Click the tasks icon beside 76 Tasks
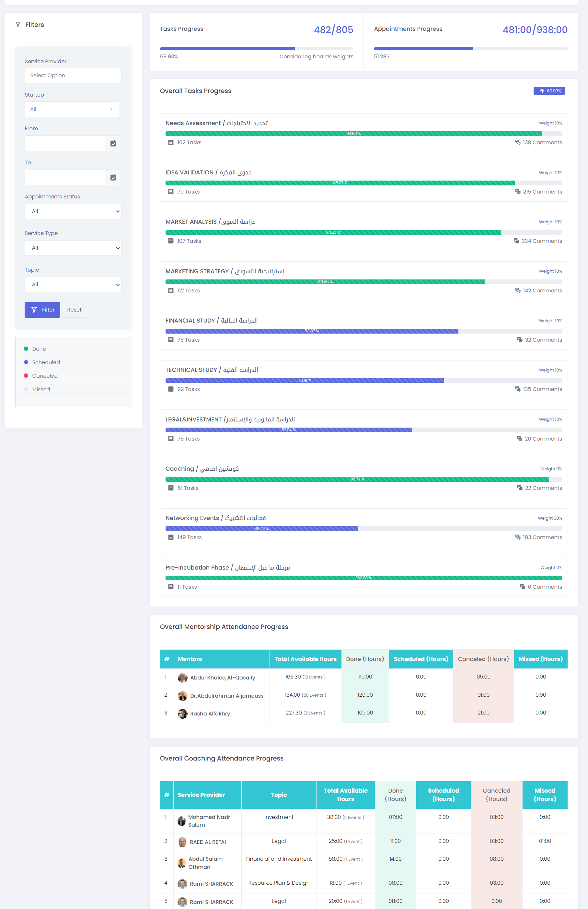 point(171,439)
